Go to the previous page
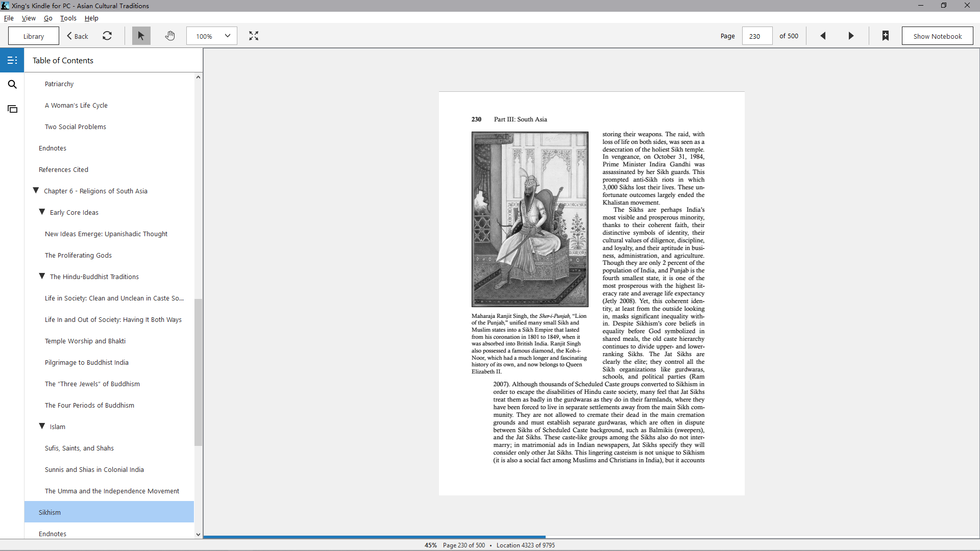This screenshot has height=551, width=980. click(823, 36)
